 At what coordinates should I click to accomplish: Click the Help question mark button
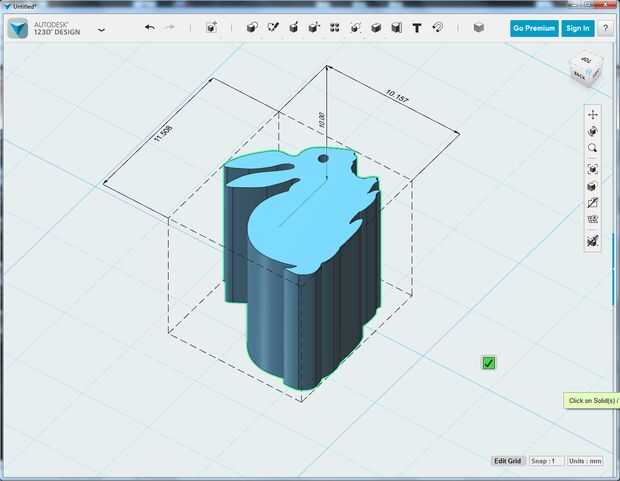[604, 28]
